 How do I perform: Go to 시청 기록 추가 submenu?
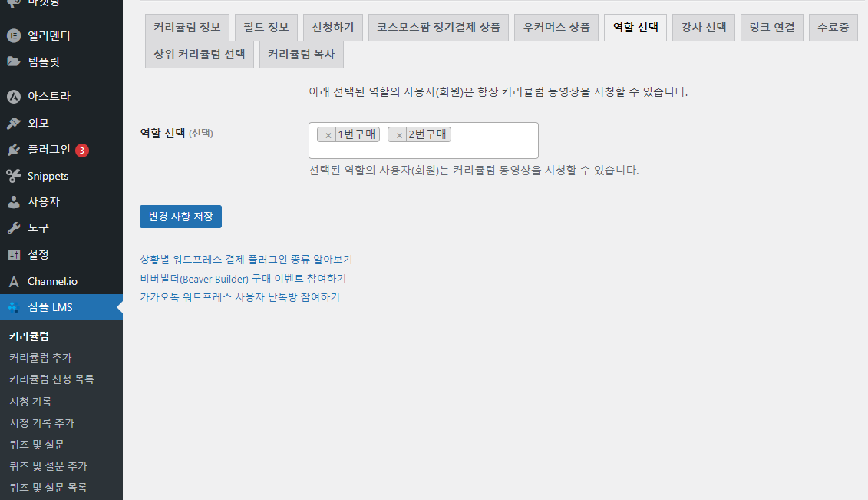point(41,423)
